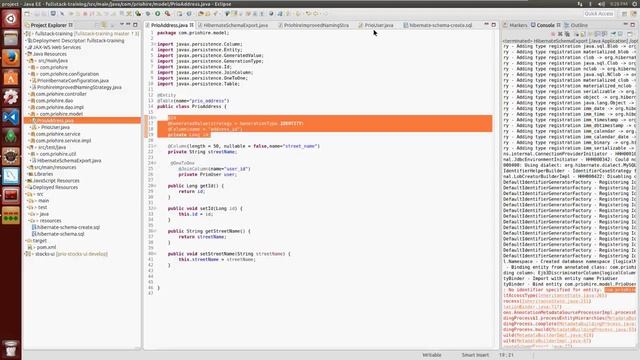Fold the street_name column field at line 21
Image resolution: width=640 pixels, height=360 pixels.
tap(155, 146)
